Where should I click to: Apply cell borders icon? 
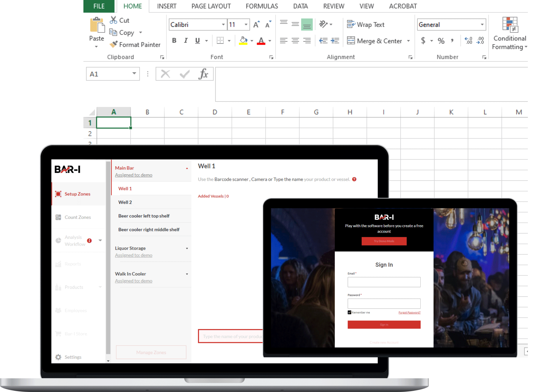coord(220,41)
